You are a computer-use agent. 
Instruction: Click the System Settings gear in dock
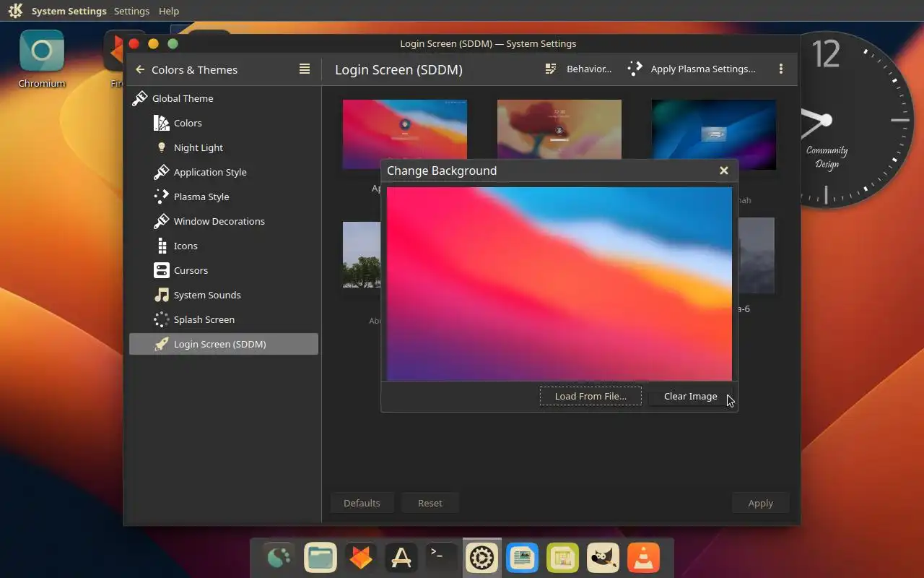pyautogui.click(x=481, y=558)
